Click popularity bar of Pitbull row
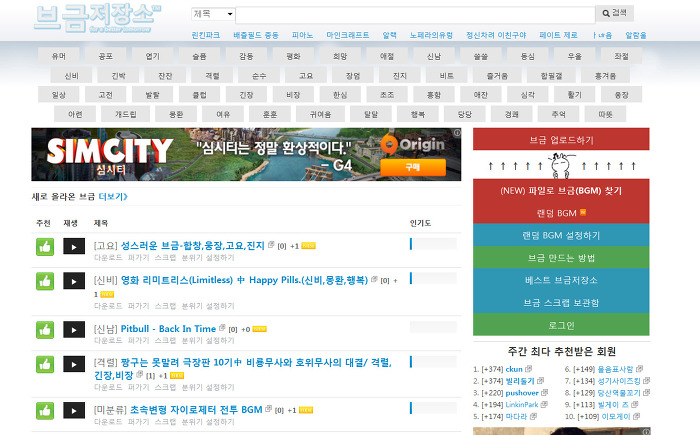 pyautogui.click(x=433, y=327)
